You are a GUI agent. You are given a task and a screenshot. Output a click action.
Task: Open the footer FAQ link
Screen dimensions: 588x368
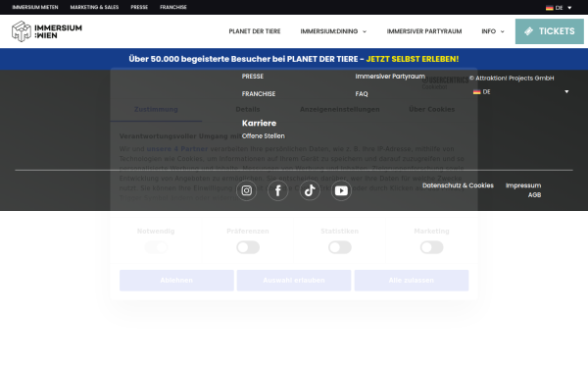pos(362,94)
